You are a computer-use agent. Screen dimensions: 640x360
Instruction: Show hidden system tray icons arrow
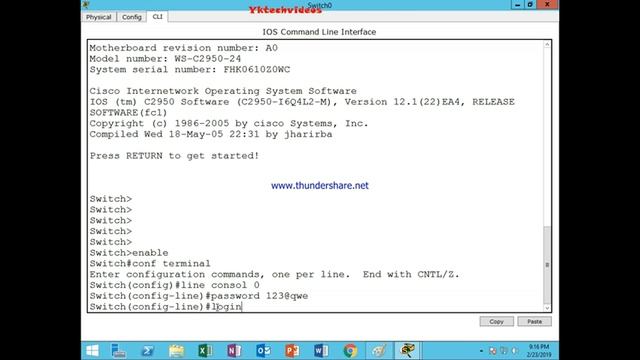click(x=481, y=351)
